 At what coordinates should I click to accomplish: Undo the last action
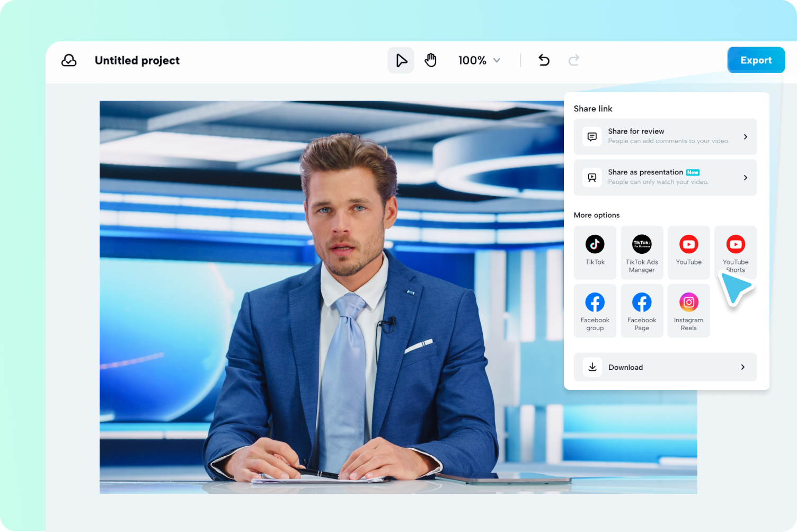coord(544,60)
